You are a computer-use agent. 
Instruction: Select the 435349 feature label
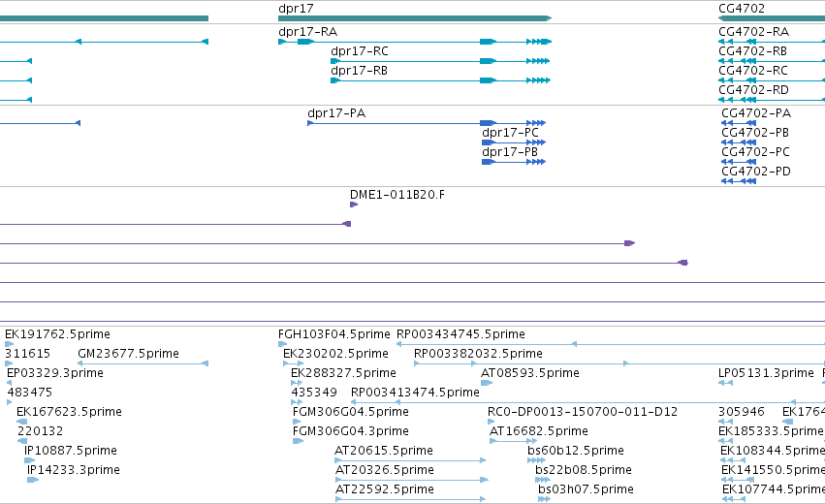point(314,393)
